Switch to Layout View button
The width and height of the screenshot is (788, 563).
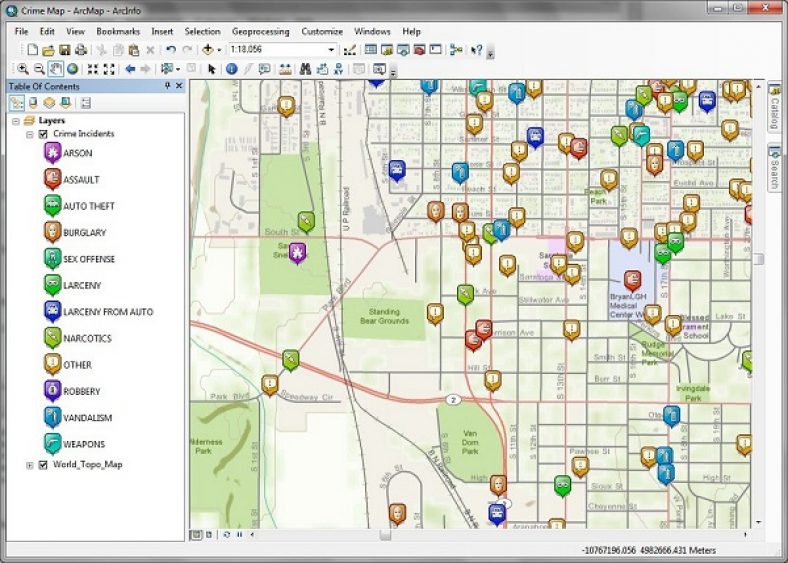pyautogui.click(x=208, y=535)
